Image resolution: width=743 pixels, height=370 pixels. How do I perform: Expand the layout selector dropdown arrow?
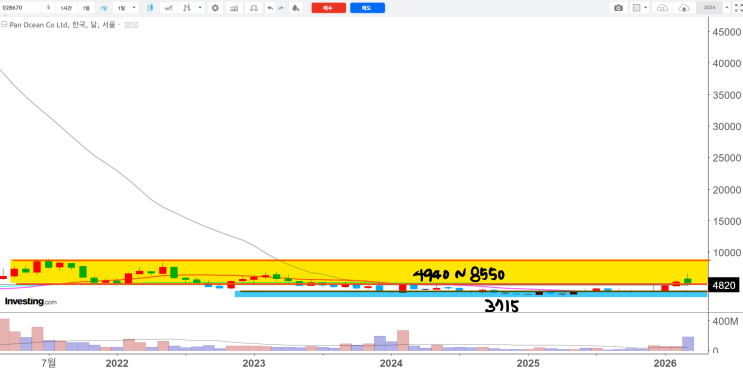(x=646, y=8)
